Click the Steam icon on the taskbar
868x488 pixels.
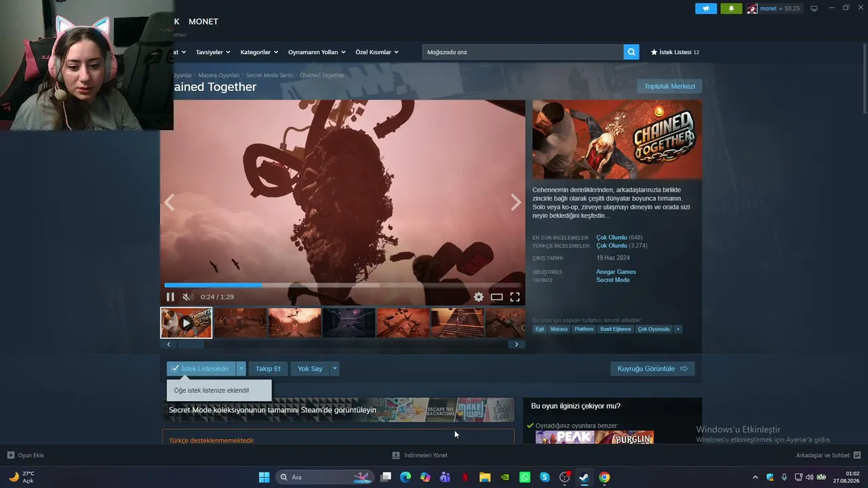coord(584,477)
